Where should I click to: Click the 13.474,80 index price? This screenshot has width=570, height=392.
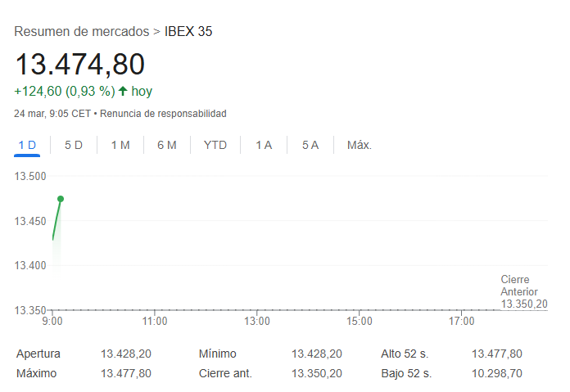pyautogui.click(x=79, y=65)
